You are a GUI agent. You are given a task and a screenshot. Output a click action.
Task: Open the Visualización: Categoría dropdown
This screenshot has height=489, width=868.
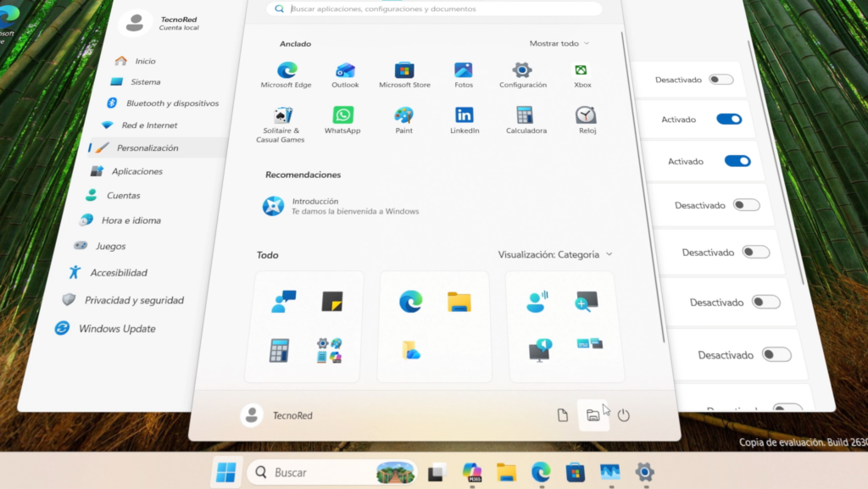pos(555,254)
